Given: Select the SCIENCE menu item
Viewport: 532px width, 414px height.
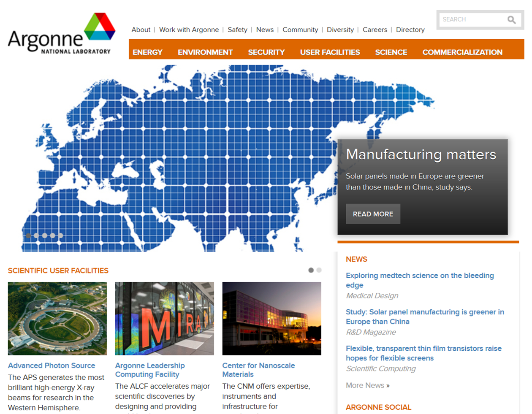Looking at the screenshot, I should point(391,52).
